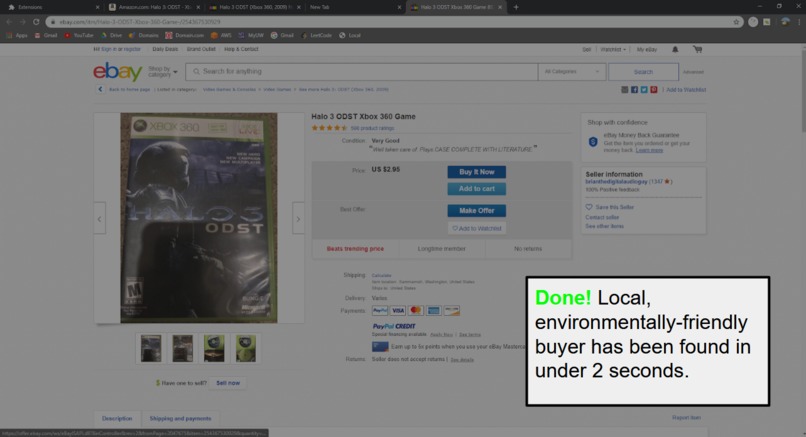Click the Chrome address bar URL

click(140, 22)
